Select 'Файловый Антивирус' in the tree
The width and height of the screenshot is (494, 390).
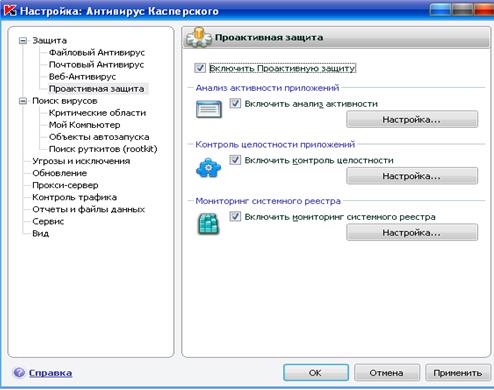[97, 53]
